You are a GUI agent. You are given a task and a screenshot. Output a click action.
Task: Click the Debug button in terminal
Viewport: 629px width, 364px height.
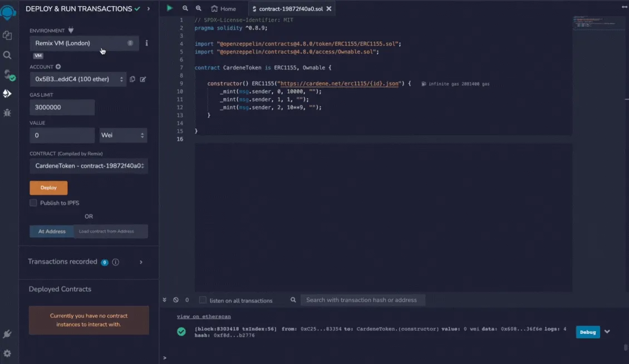pyautogui.click(x=588, y=332)
